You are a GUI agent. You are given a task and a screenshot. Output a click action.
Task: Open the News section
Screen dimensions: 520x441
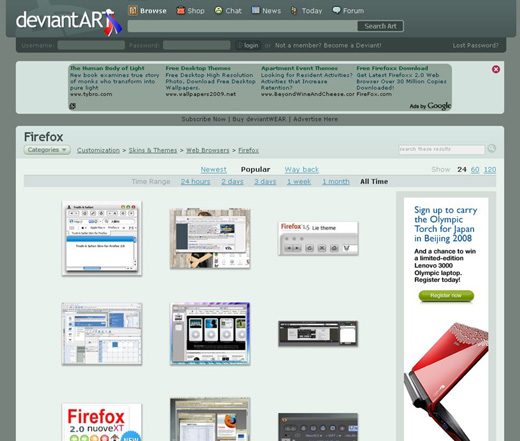271,11
